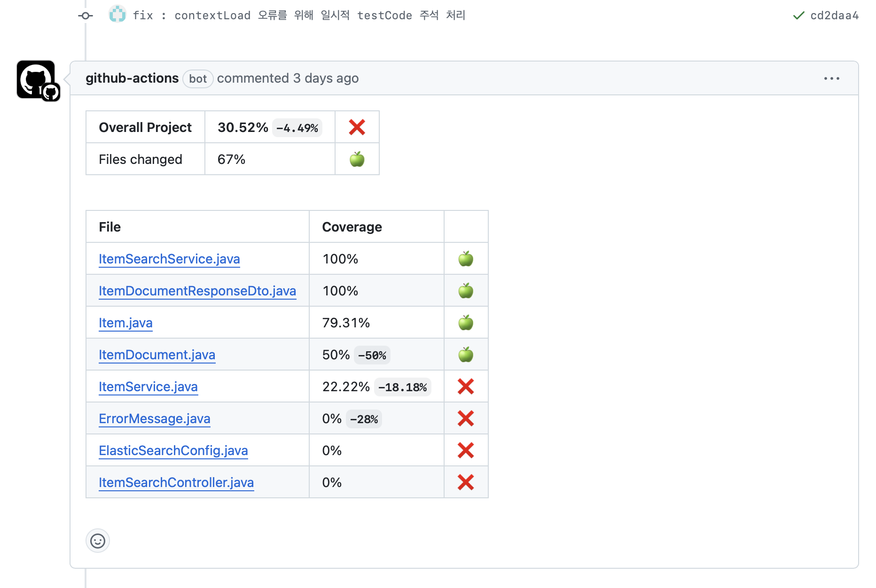Click the apple icon in Item.java row
Viewport: 876px width, 588px height.
[466, 323]
